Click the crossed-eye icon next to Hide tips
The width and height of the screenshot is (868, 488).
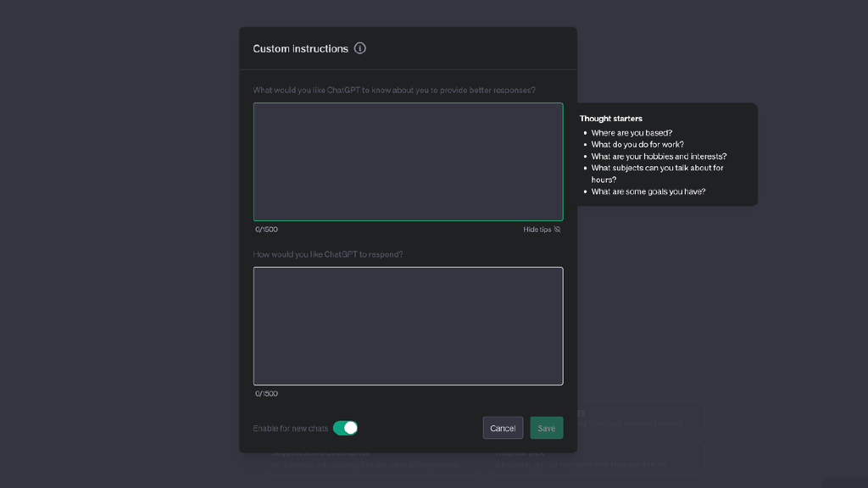pos(558,230)
